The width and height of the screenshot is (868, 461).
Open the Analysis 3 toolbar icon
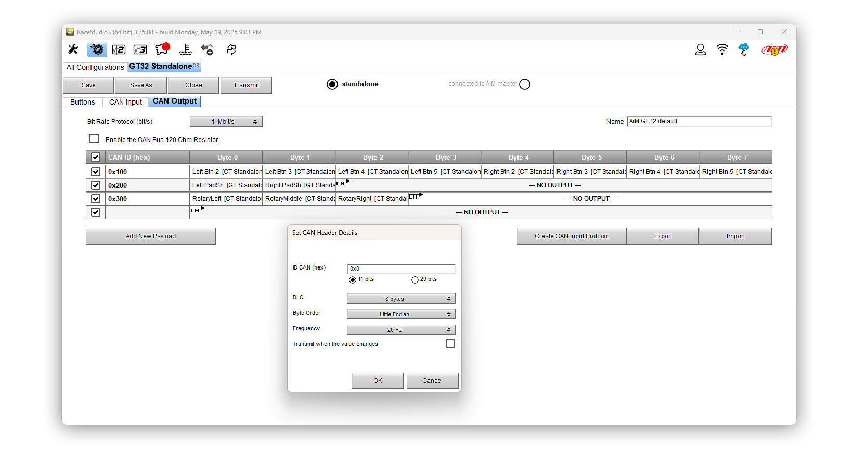pos(140,49)
